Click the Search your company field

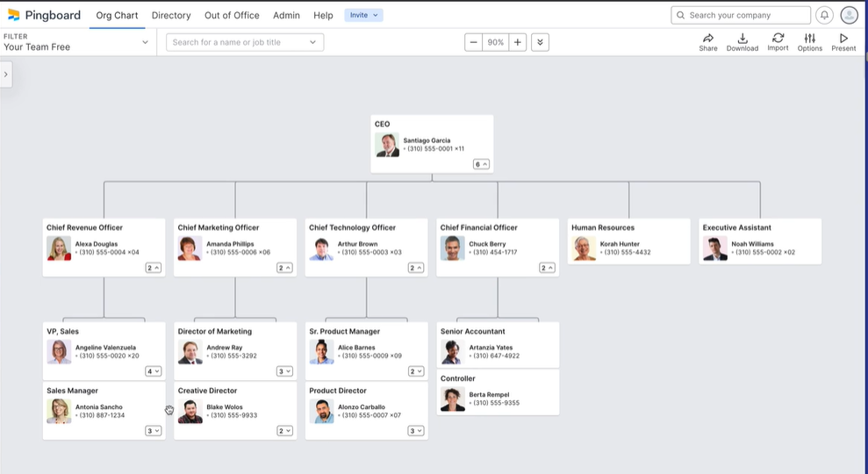tap(741, 15)
